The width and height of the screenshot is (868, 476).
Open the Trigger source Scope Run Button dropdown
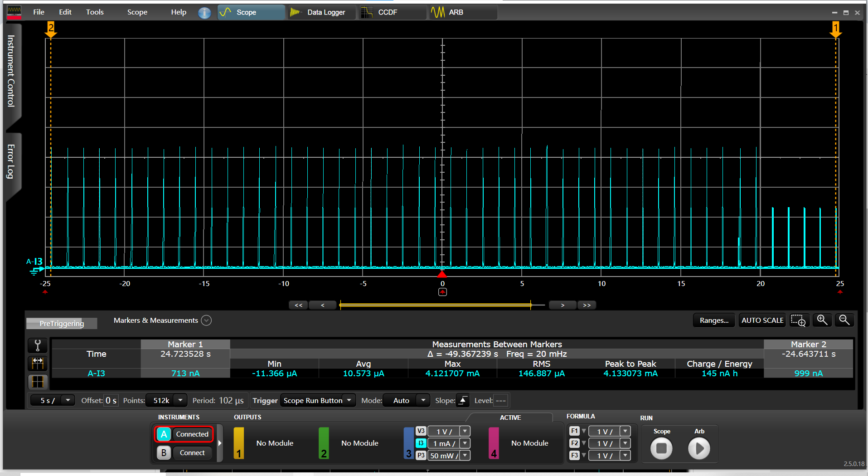tap(318, 400)
